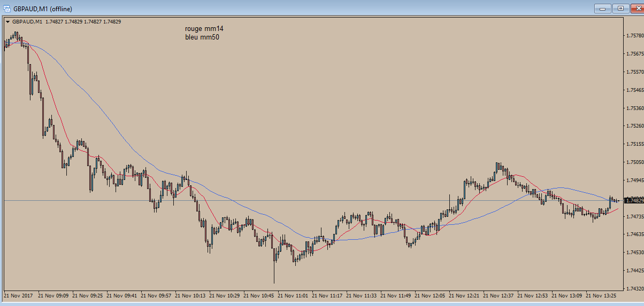Minimize the GBPAUD,M1 chart window
Viewport: 644px width, 306px height.
(x=602, y=8)
